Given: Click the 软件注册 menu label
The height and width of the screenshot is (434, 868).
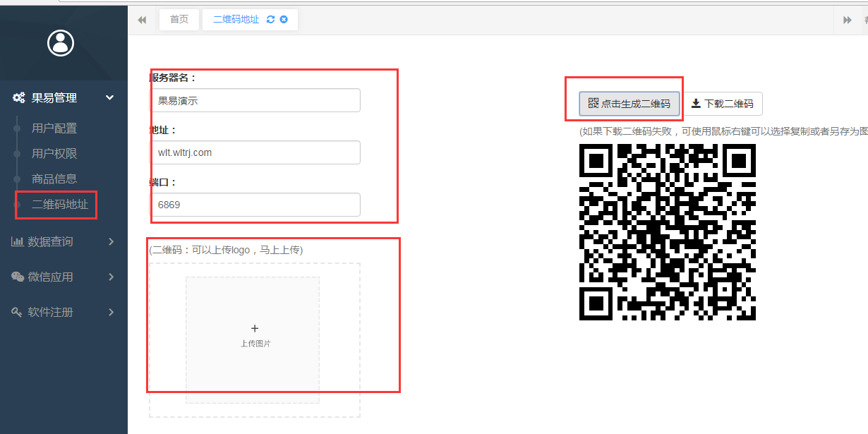Looking at the screenshot, I should pyautogui.click(x=50, y=312).
